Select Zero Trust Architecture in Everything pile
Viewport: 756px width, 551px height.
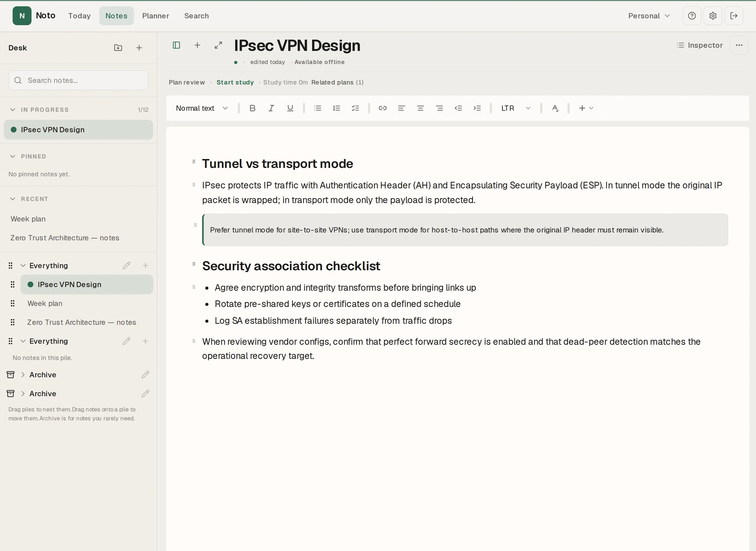click(x=87, y=322)
